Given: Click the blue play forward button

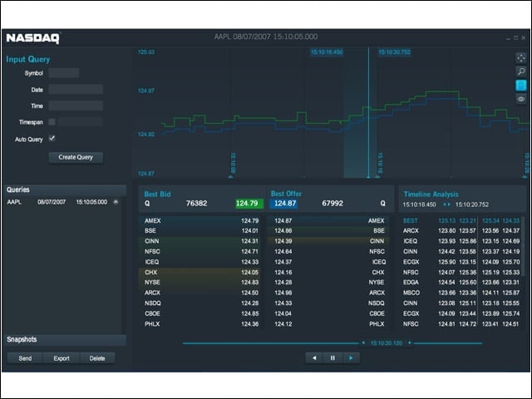Looking at the screenshot, I should pos(351,357).
